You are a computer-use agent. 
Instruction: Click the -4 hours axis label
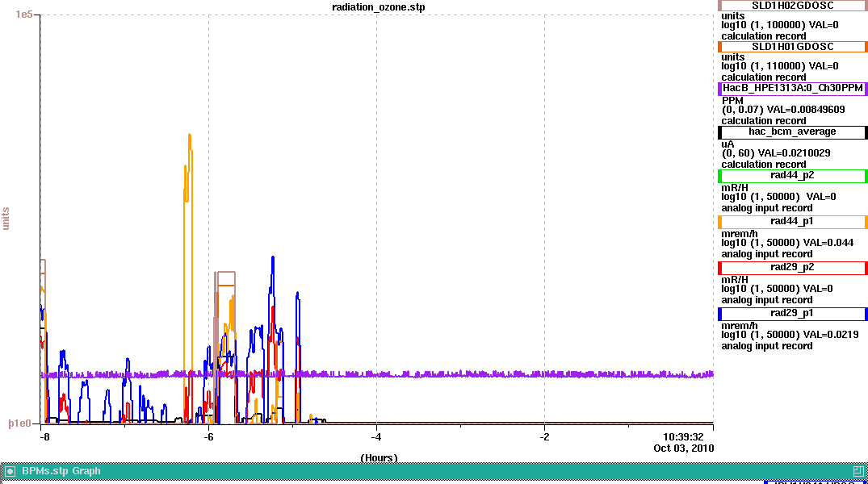376,437
